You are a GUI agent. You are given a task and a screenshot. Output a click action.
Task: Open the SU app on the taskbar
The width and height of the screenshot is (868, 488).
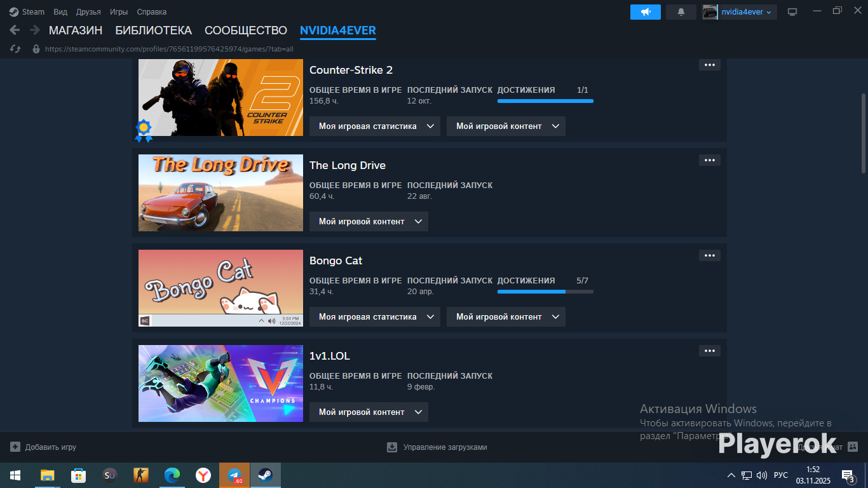(x=109, y=475)
